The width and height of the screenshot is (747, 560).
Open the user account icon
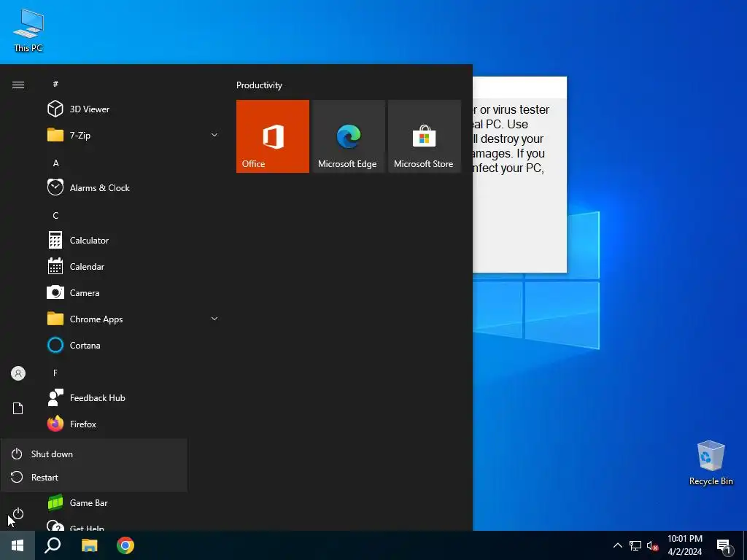(18, 373)
